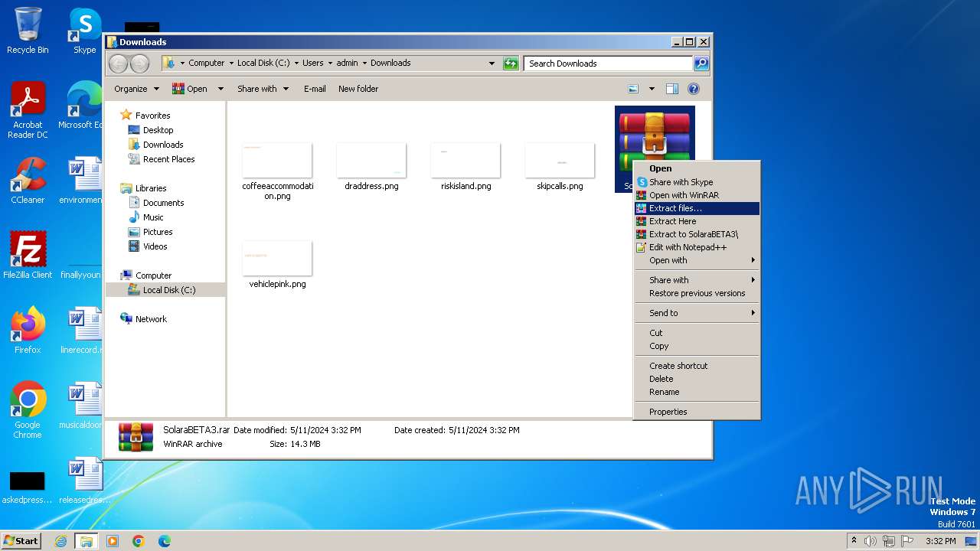Refresh the Downloads folder view
This screenshot has height=551, width=980.
pyautogui.click(x=511, y=64)
